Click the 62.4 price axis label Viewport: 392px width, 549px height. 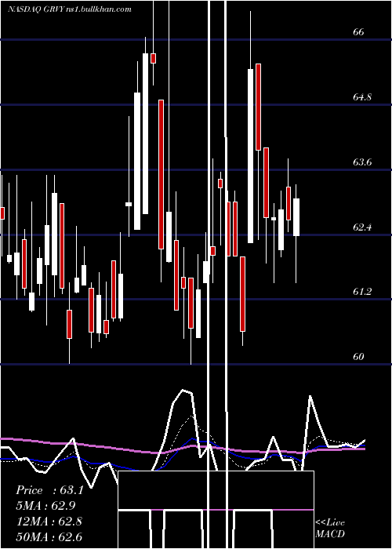tap(362, 227)
